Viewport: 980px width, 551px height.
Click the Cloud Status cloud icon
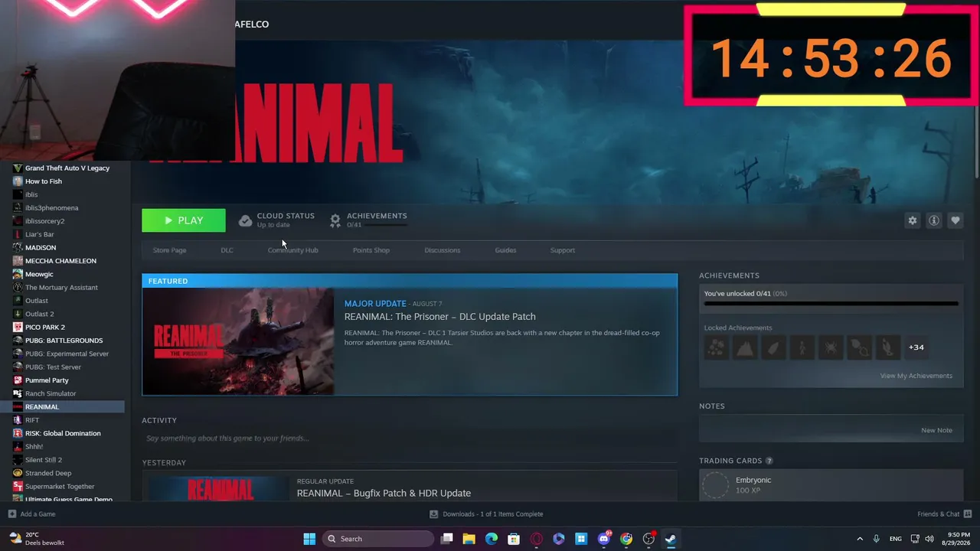245,220
